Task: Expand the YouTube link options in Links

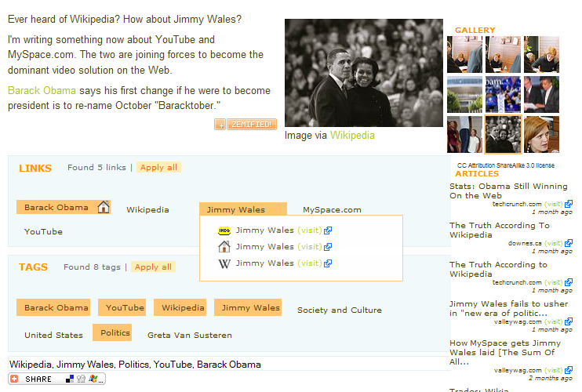Action: (43, 232)
